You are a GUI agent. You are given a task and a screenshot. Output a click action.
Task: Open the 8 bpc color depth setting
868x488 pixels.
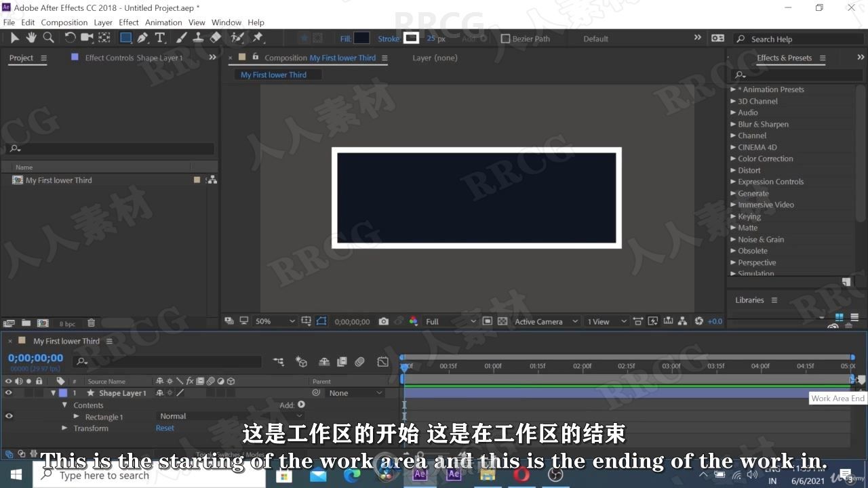click(67, 323)
